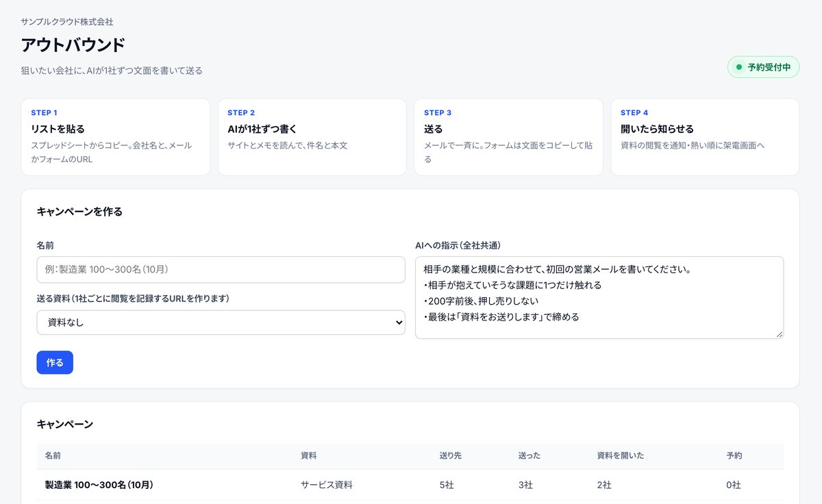Click the 予約受付中 status badge
Viewport: 822px width, 504px height.
[763, 67]
